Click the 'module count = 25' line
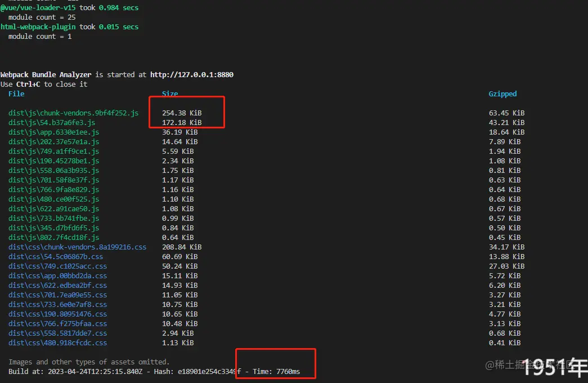Image resolution: width=588 pixels, height=383 pixels. (42, 17)
